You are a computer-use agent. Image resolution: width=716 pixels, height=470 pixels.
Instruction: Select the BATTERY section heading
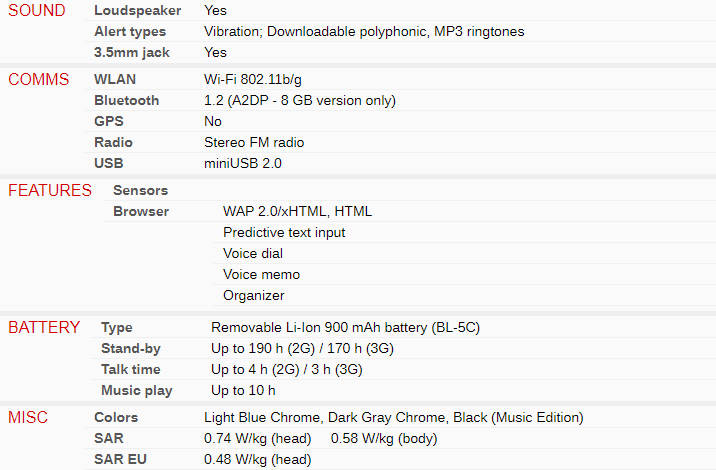click(x=44, y=327)
